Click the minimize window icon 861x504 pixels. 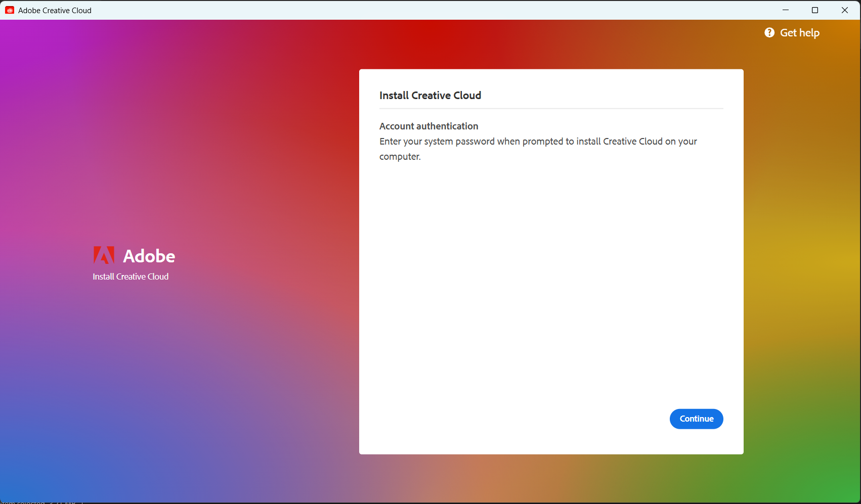(786, 10)
